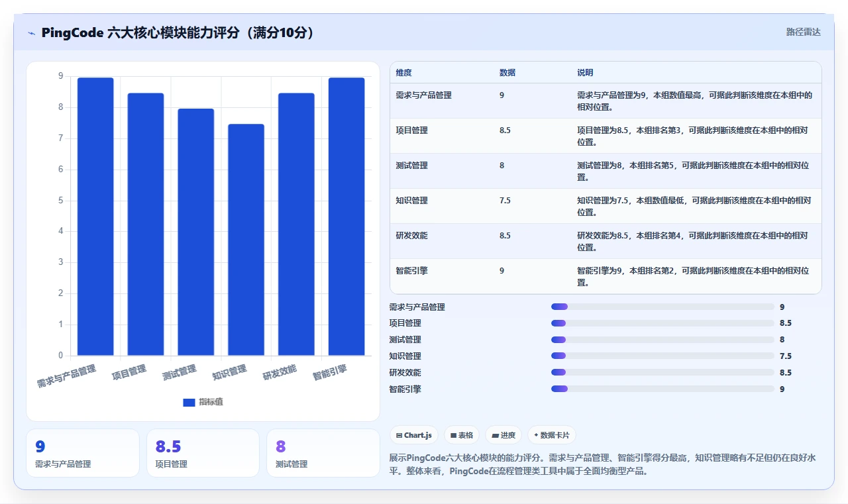Click the 研发效能 bar in chart
848x504 pixels.
[296, 225]
